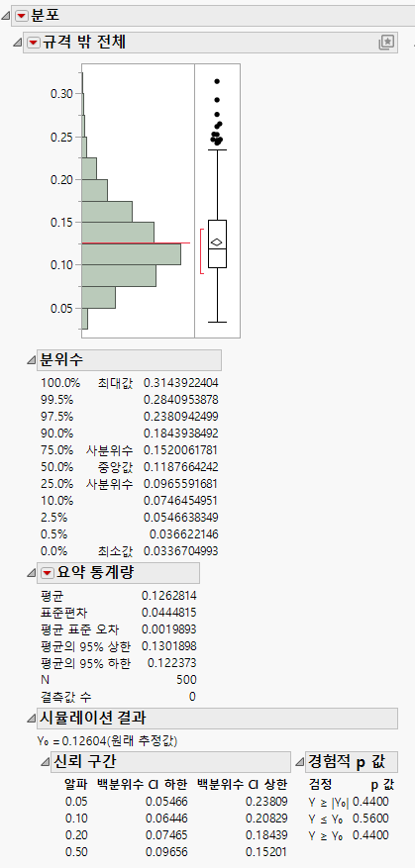The image size is (415, 868).
Task: Click the 신뢰 구간 section title
Action: point(85,762)
